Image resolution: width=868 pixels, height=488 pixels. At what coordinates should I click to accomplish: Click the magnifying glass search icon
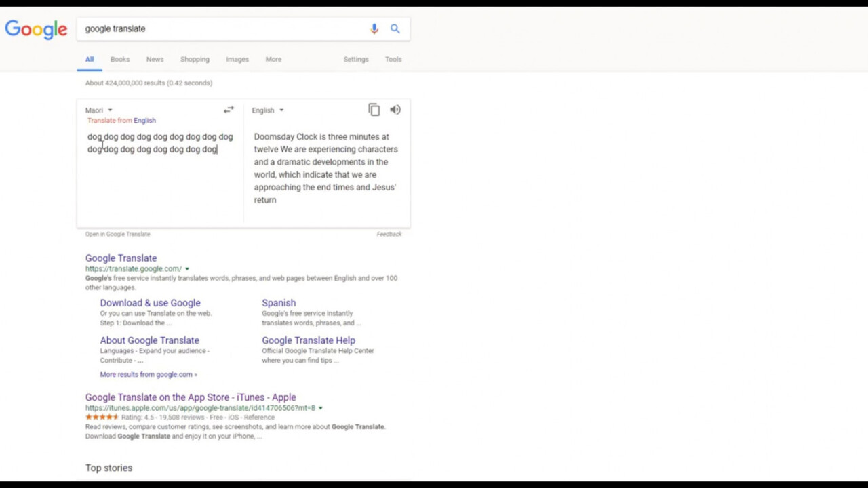pos(395,28)
